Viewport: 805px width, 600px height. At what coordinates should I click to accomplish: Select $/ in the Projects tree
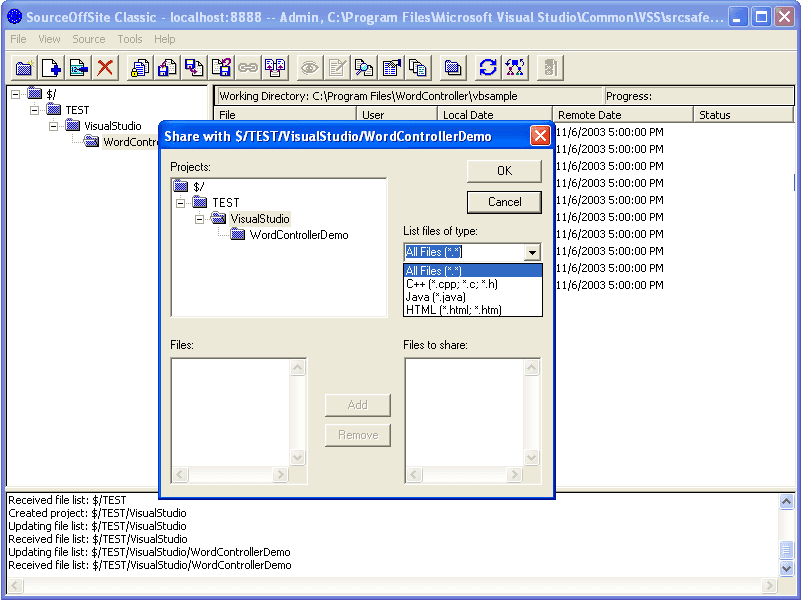[x=199, y=186]
